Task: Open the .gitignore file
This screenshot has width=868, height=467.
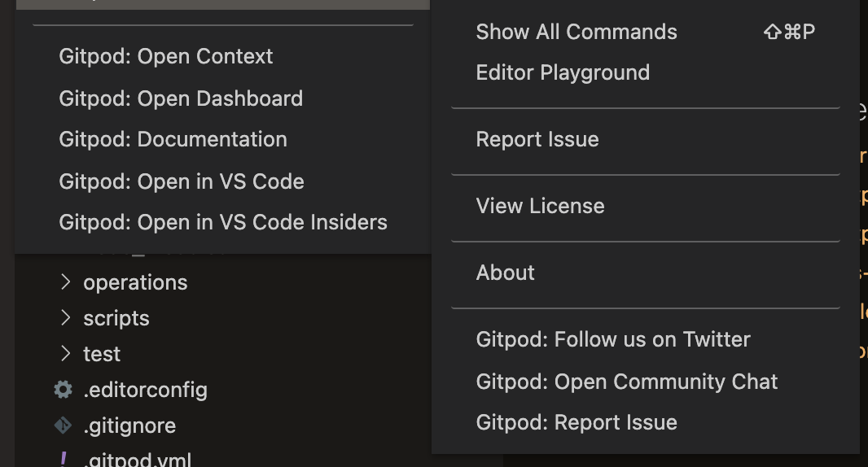Action: click(x=129, y=426)
